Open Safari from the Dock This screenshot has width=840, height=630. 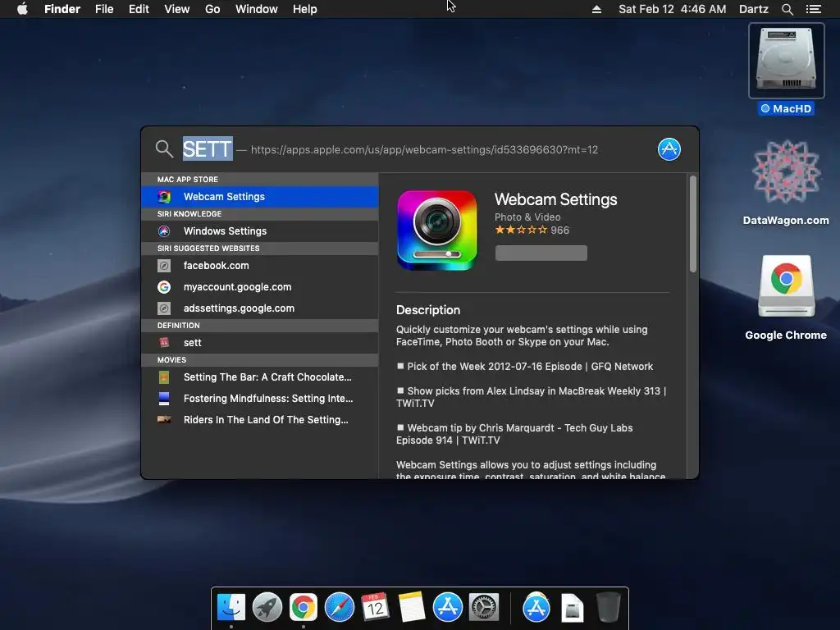(339, 608)
